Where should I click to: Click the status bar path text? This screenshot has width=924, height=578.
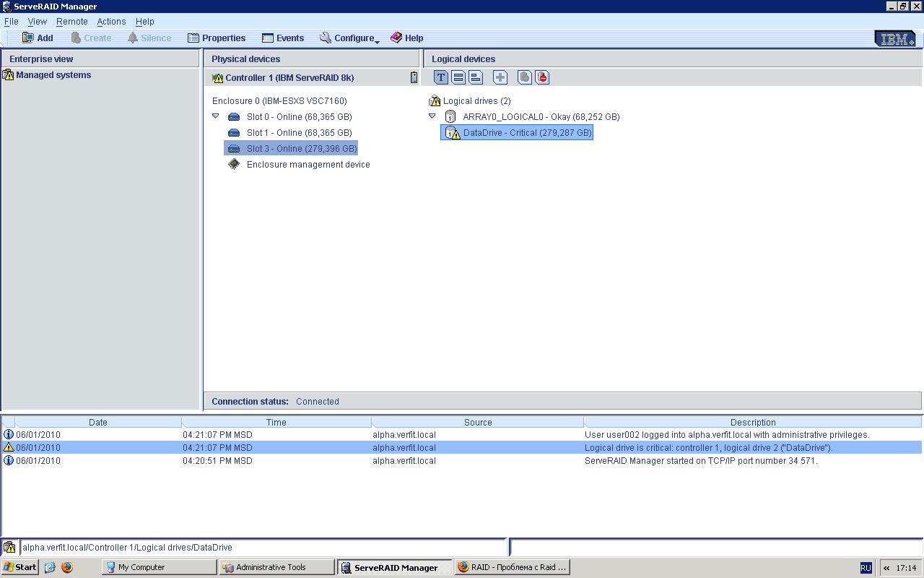tap(127, 548)
